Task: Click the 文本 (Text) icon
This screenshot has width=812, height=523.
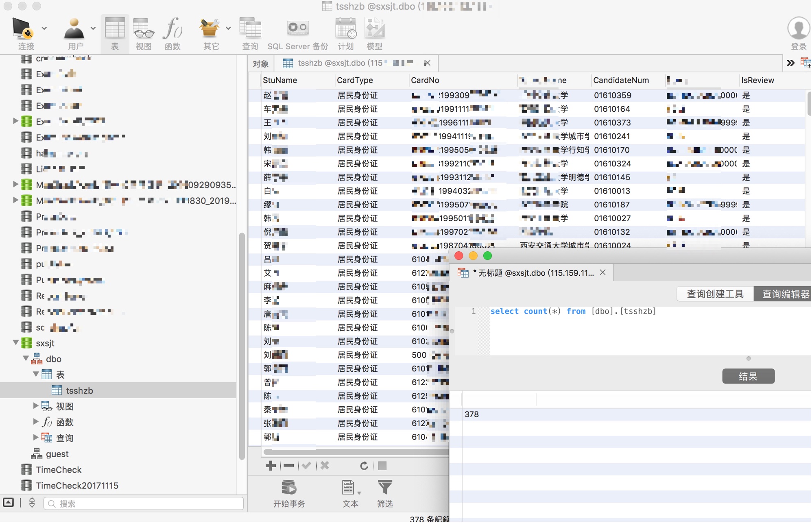Action: pyautogui.click(x=348, y=488)
